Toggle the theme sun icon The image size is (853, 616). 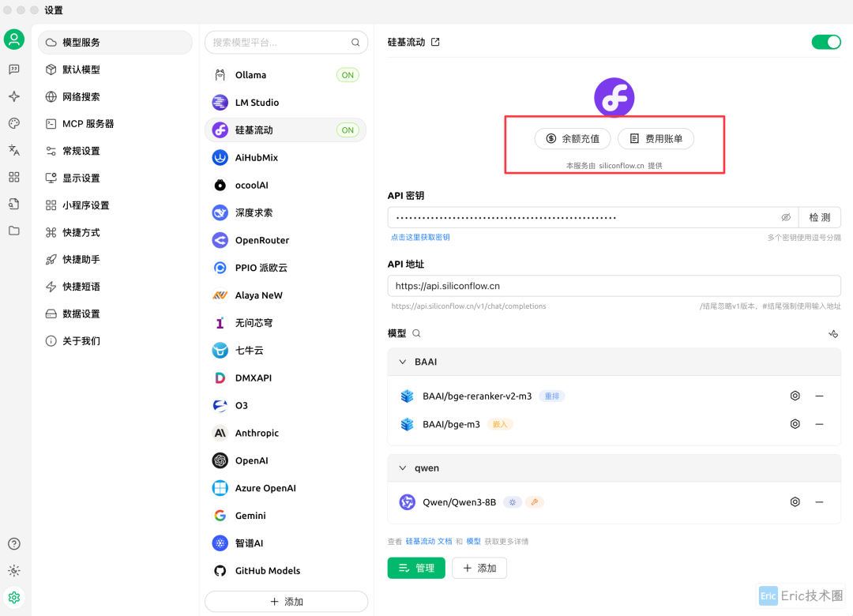point(14,570)
